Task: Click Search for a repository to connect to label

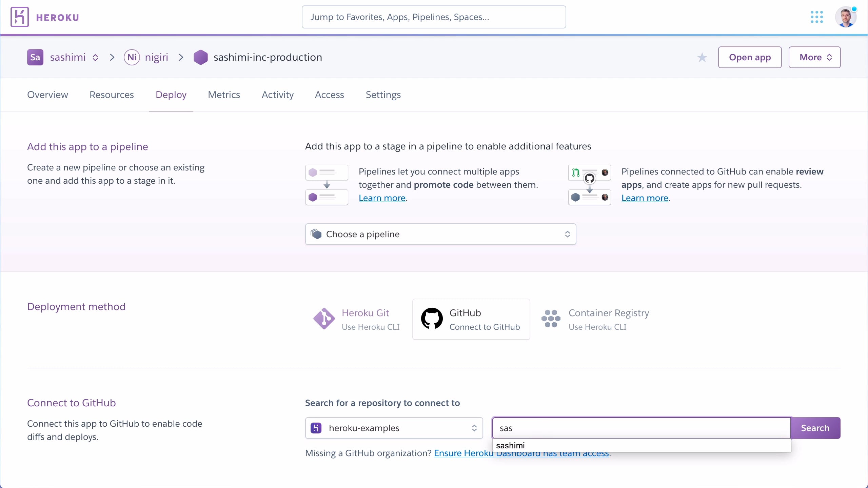Action: (x=382, y=403)
